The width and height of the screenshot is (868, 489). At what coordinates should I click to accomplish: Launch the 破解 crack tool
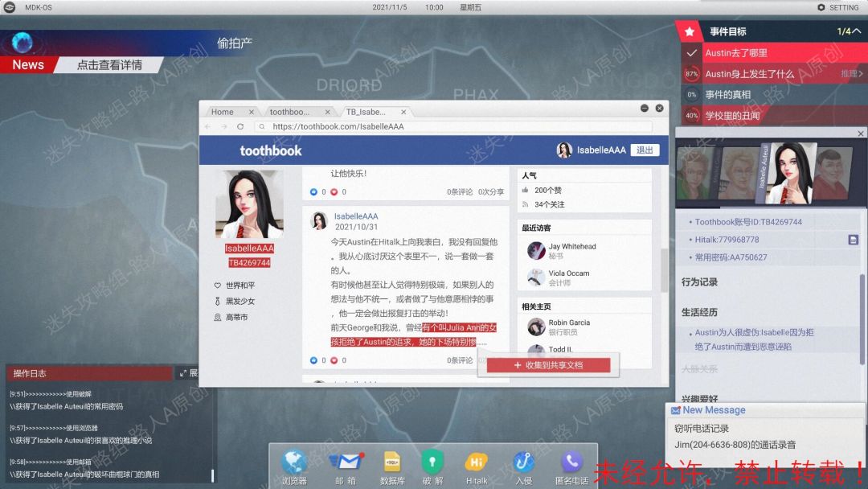[432, 462]
